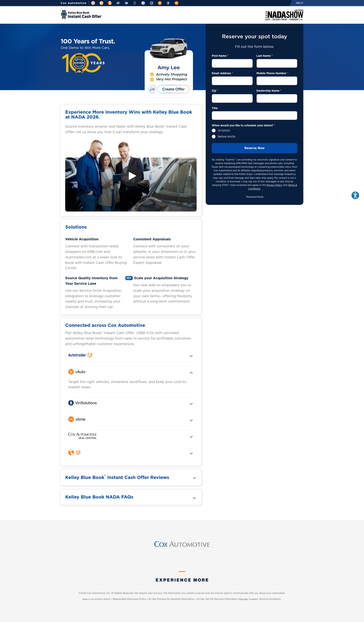Image resolution: width=364 pixels, height=622 pixels.
Task: Open the HELP menu in the top bar
Action: point(299,3)
